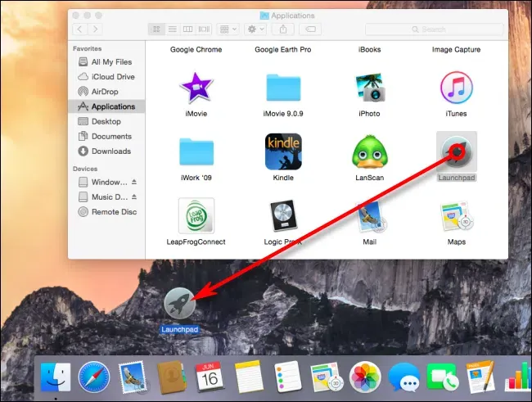532x402 pixels.
Task: Select the Maps app icon
Action: [456, 216]
